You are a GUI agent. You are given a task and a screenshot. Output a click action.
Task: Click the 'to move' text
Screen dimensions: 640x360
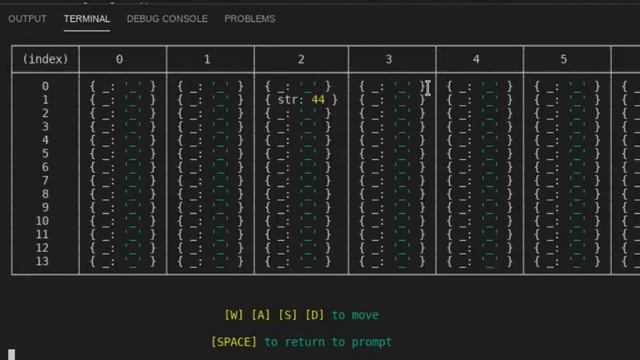click(355, 315)
